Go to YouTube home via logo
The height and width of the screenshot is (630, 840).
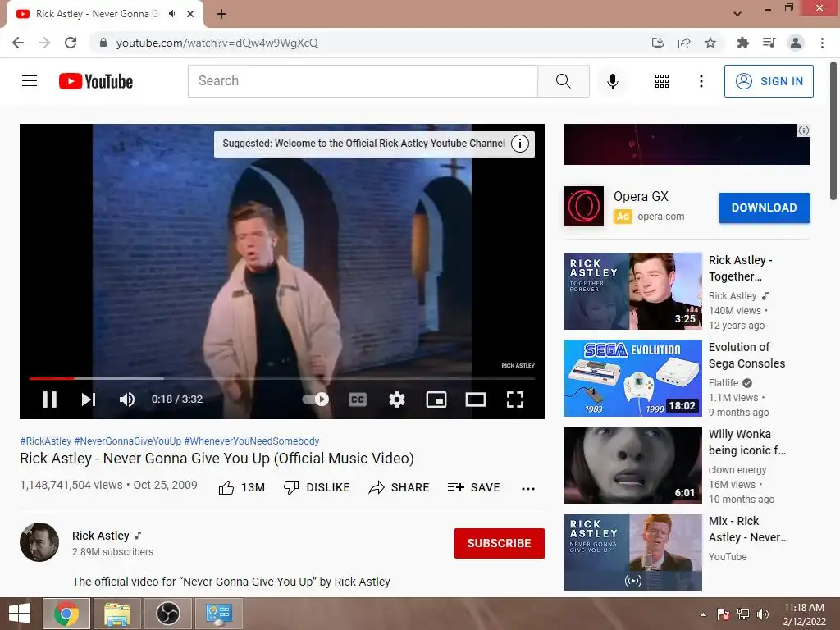click(96, 81)
